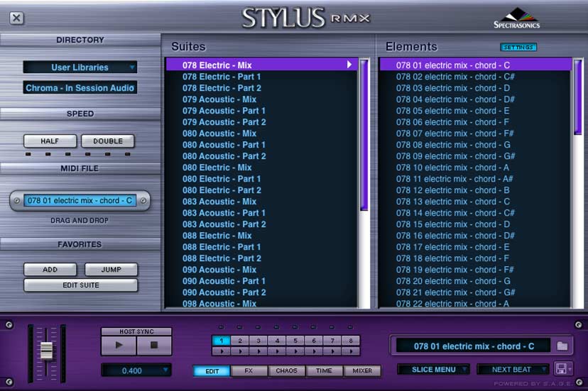Click the Suites list scrollbar thumb
Image resolution: width=588 pixels, height=391 pixels.
pyautogui.click(x=364, y=135)
